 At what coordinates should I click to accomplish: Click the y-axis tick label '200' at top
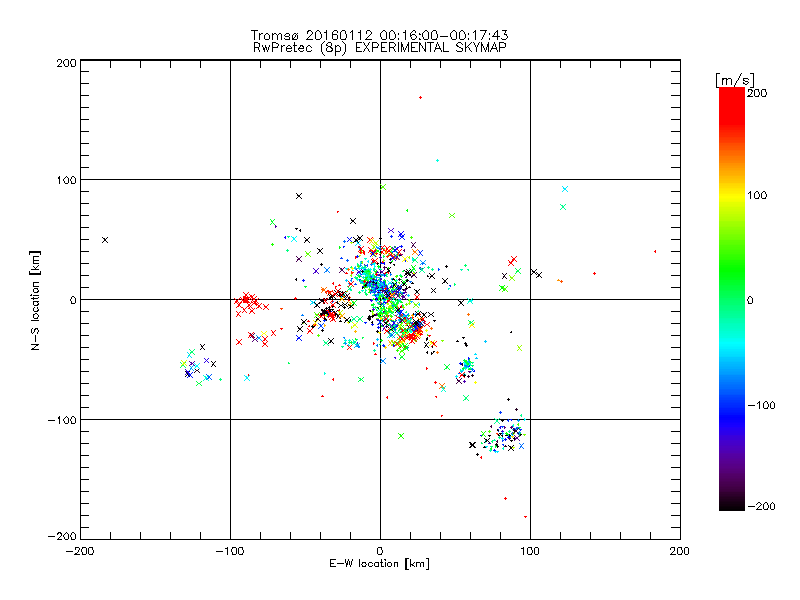66,63
